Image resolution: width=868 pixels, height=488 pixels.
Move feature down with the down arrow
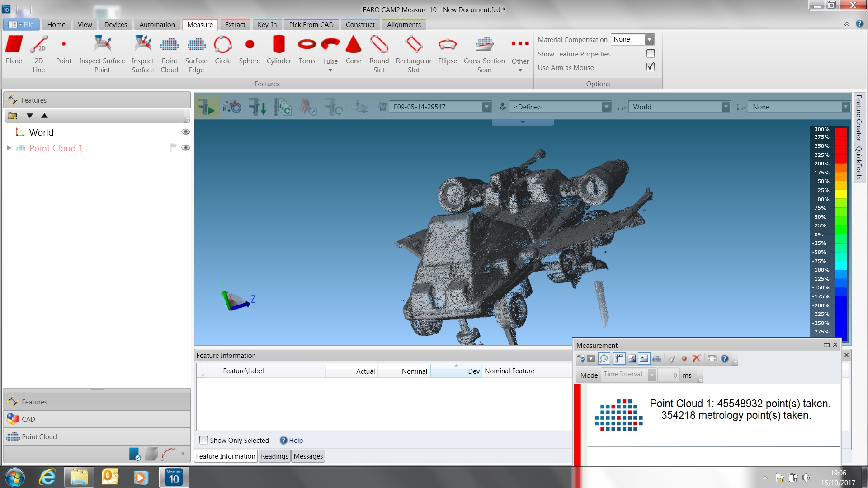(30, 116)
